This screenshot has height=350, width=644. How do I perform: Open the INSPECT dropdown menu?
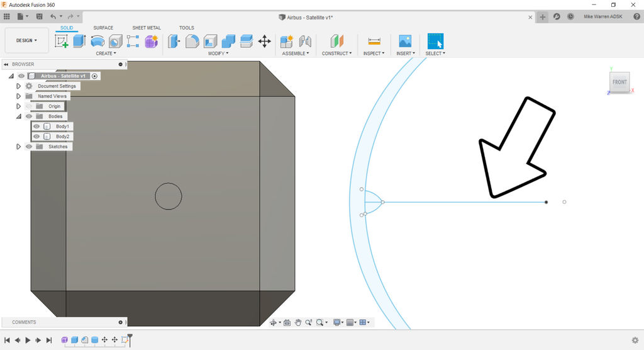click(x=374, y=54)
